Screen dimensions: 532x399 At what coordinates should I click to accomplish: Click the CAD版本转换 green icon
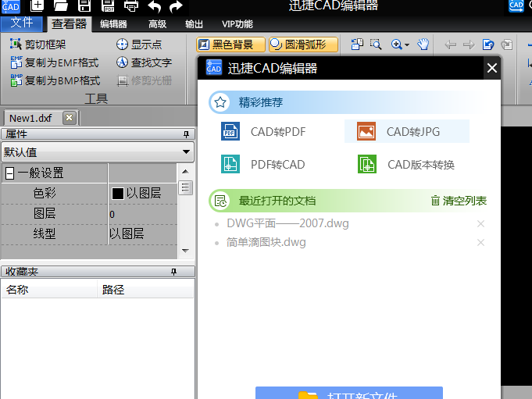coord(367,164)
